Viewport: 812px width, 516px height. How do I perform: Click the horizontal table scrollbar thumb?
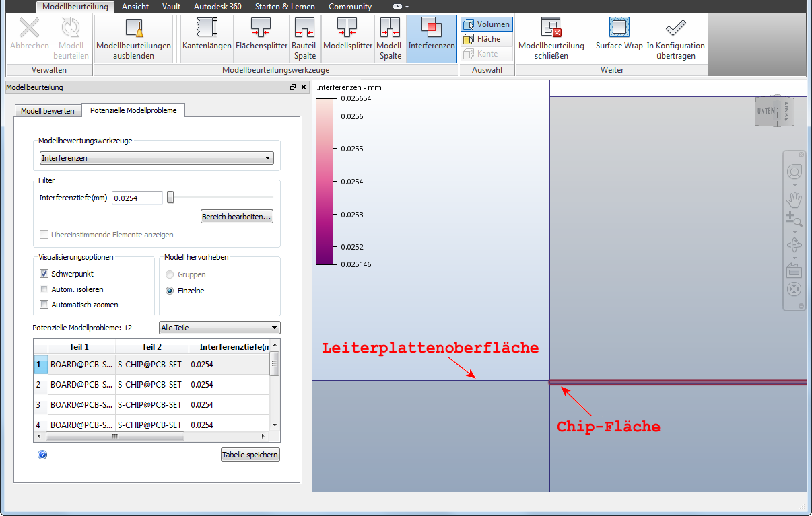[115, 436]
